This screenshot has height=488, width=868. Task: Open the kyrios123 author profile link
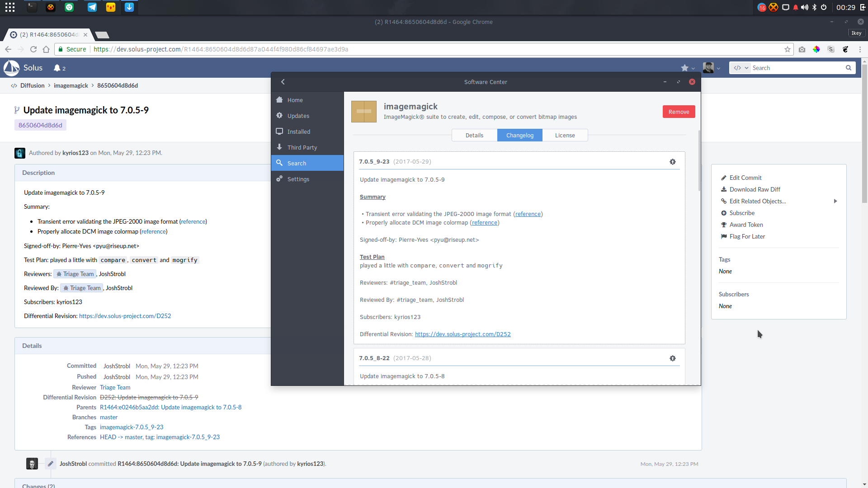[x=75, y=153]
